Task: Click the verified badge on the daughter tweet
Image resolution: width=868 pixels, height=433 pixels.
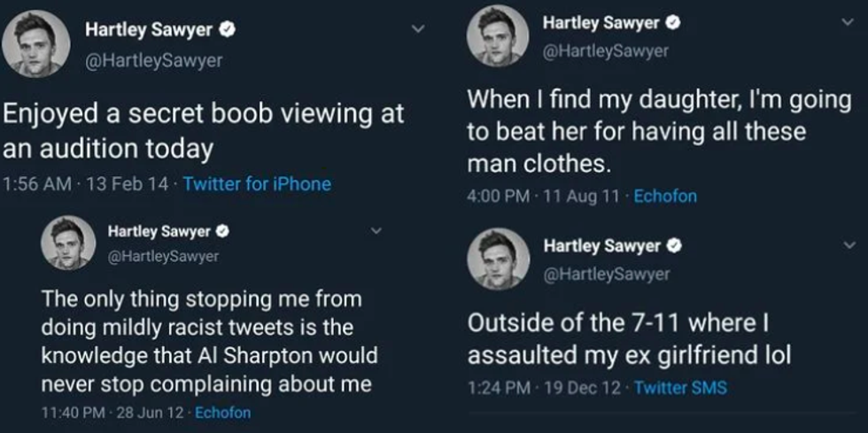Action: 673,21
